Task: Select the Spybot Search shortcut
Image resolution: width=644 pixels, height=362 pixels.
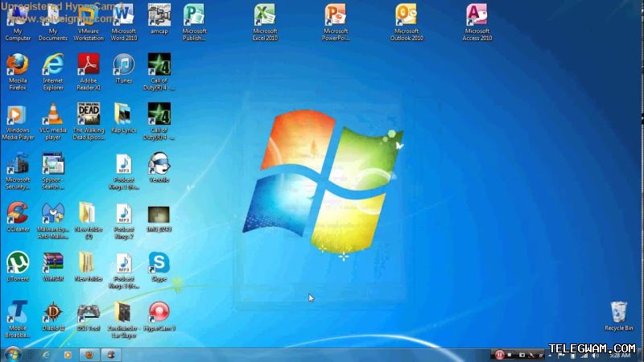Action: [53, 171]
